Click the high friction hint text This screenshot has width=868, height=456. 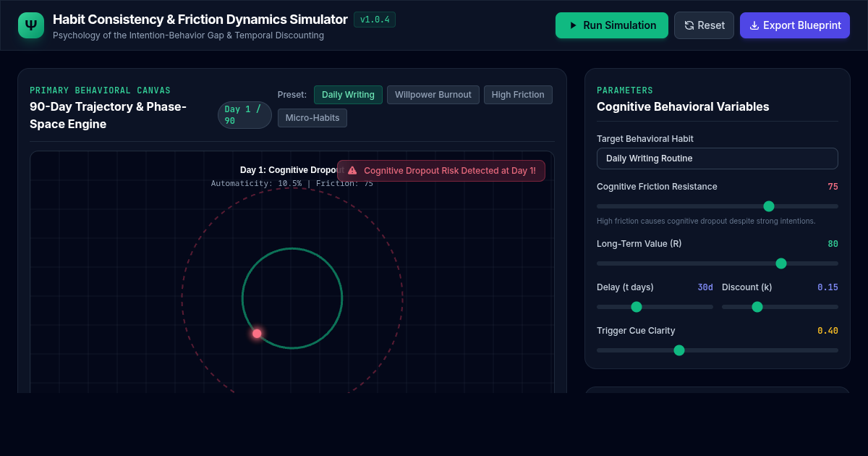point(706,221)
